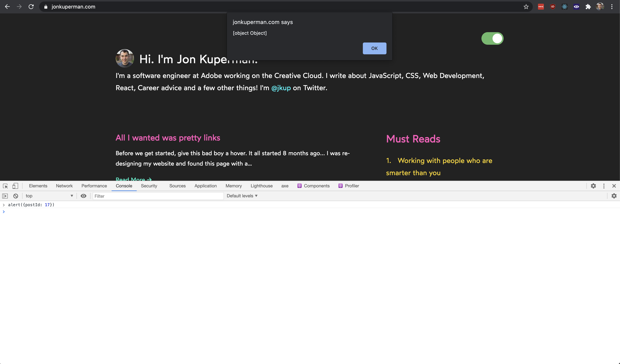Click the 'jonkuperman.com says' dialog title
This screenshot has width=620, height=364.
[263, 22]
